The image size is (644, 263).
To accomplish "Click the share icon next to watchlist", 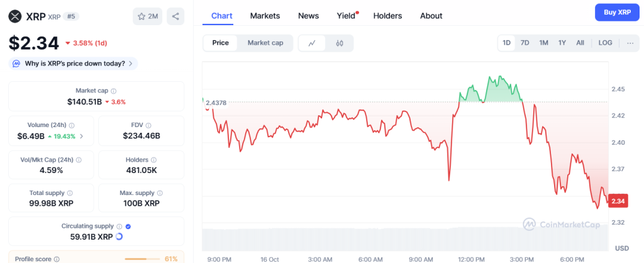I will pyautogui.click(x=175, y=16).
